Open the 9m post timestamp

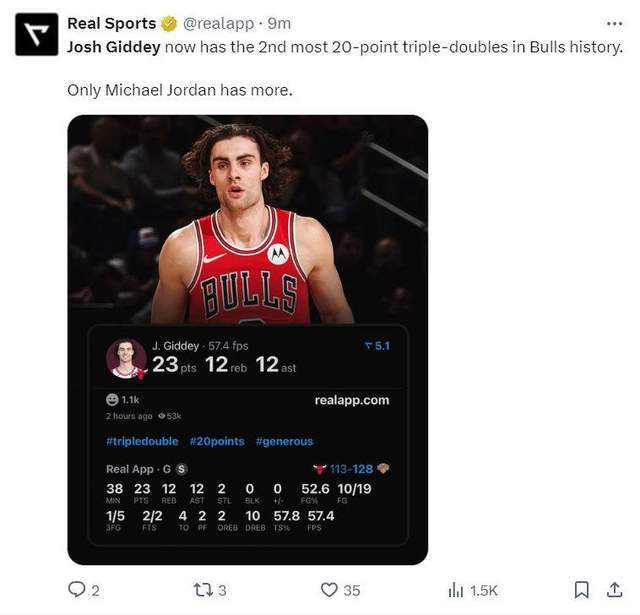279,24
